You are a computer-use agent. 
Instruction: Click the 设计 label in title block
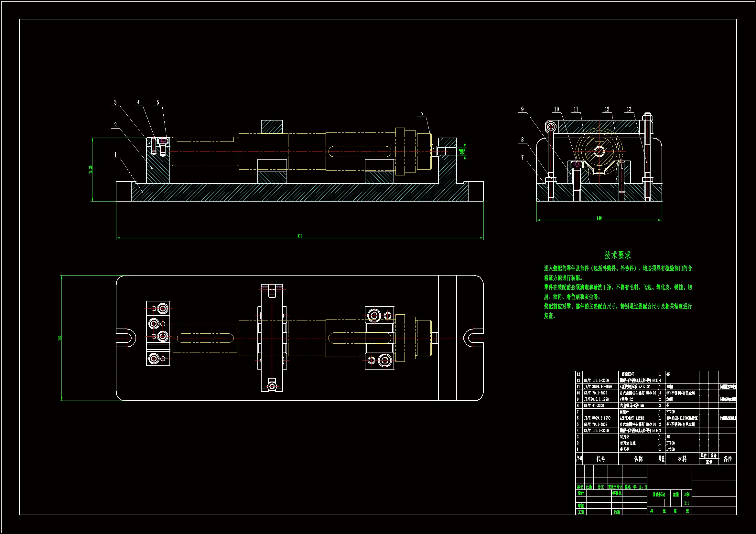point(581,493)
